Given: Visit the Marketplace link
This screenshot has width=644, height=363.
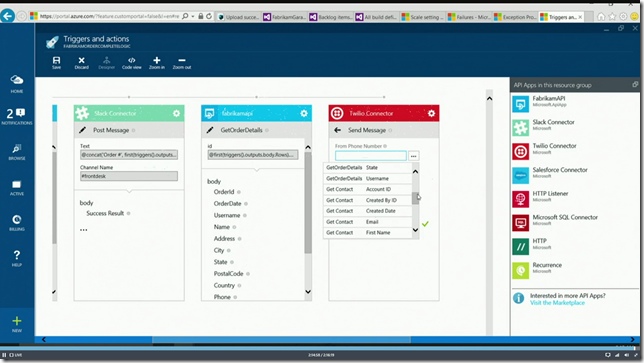Looking at the screenshot, I should (557, 303).
